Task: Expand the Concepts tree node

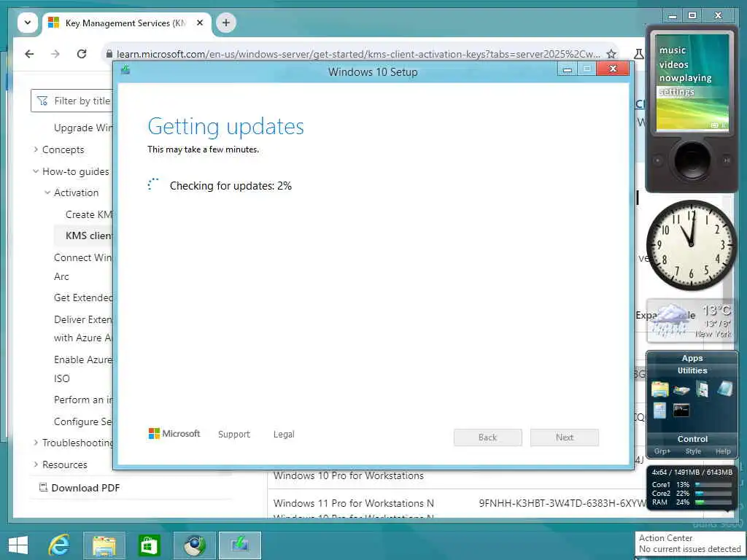Action: 36,149
